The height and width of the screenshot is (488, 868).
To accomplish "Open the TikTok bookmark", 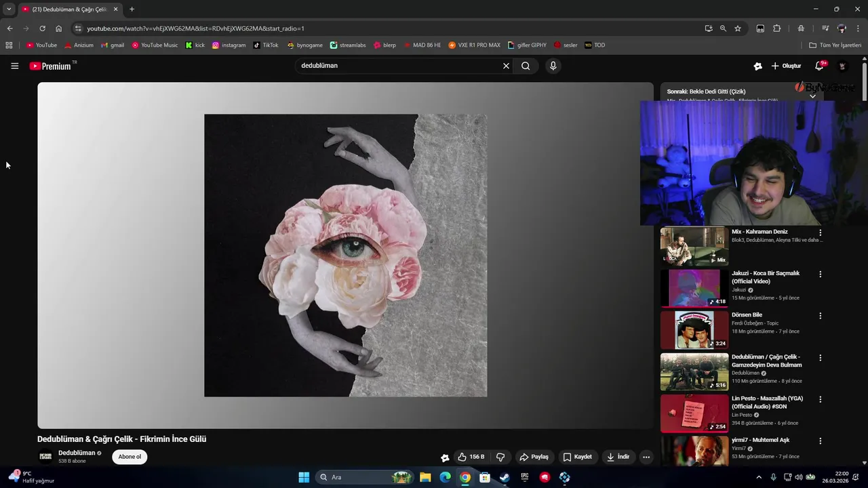I will (266, 45).
